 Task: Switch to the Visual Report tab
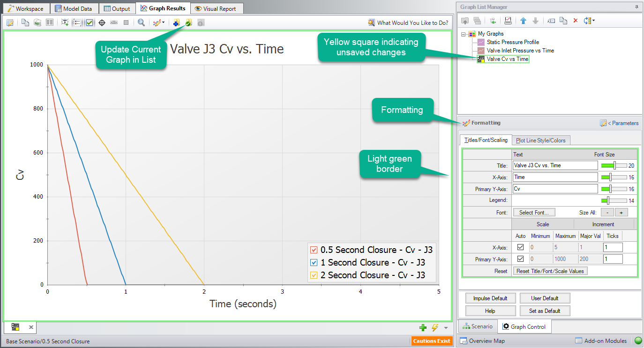[x=217, y=8]
